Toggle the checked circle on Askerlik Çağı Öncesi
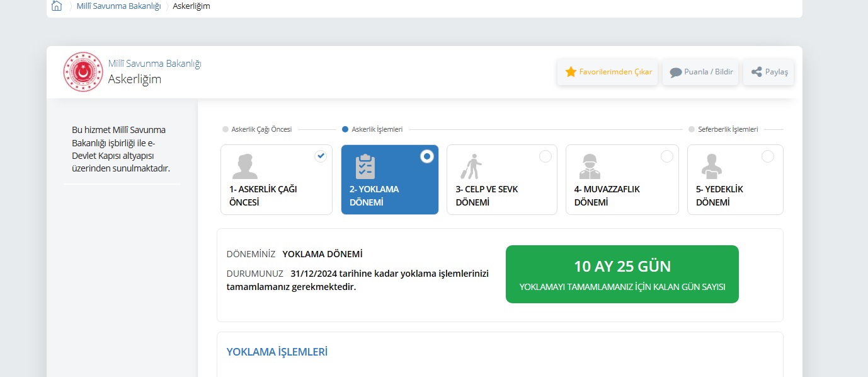This screenshot has width=868, height=377. 321,156
